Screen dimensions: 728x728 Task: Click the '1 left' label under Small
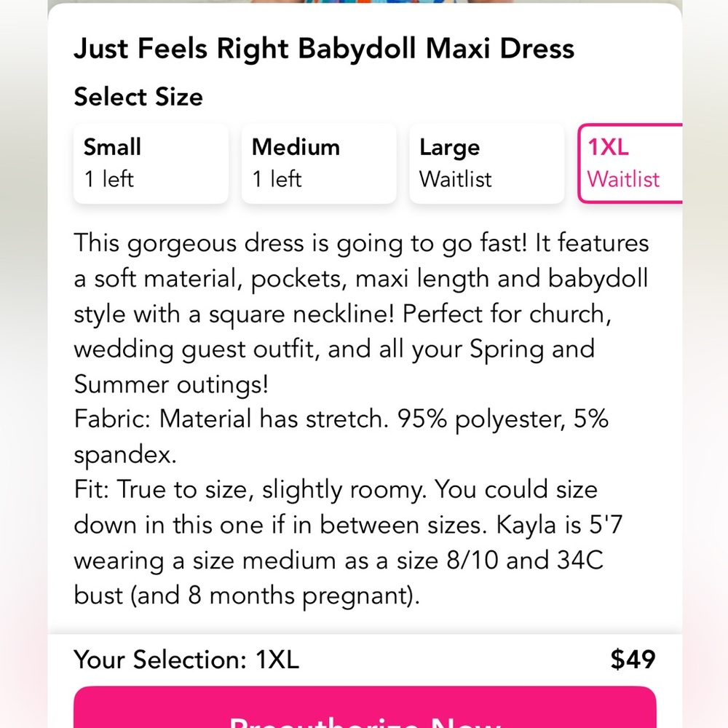click(x=109, y=179)
